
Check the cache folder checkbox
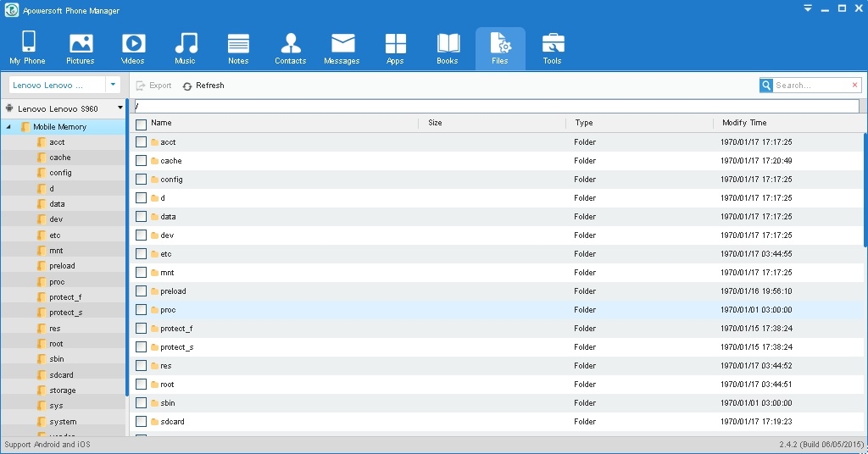pyautogui.click(x=142, y=161)
